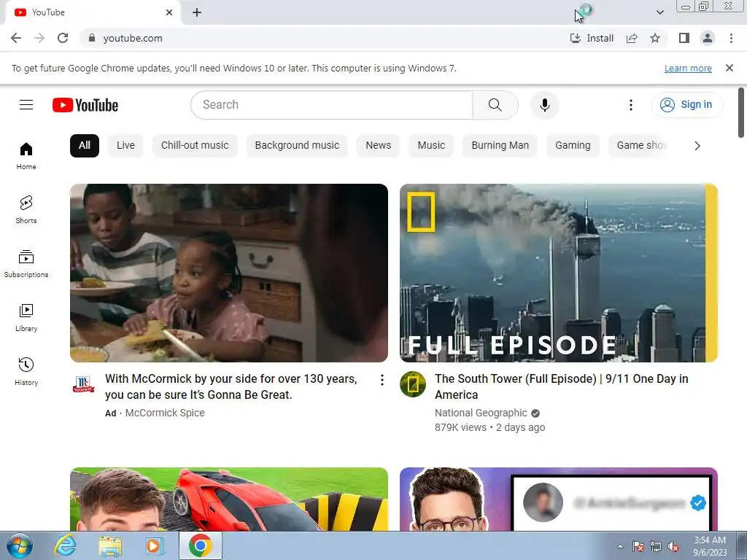Click the padlock site info icon
Image resolution: width=747 pixels, height=560 pixels.
pos(92,38)
